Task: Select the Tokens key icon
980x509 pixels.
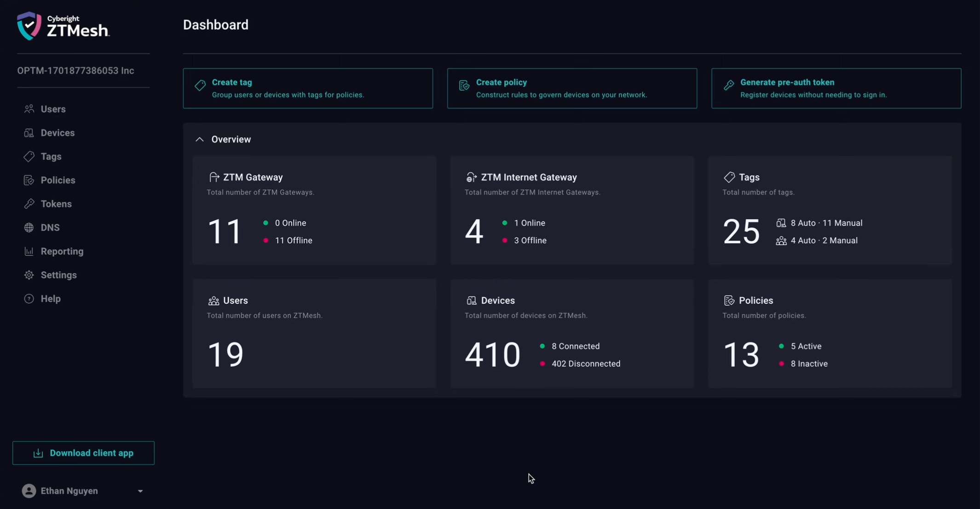Action: 29,203
